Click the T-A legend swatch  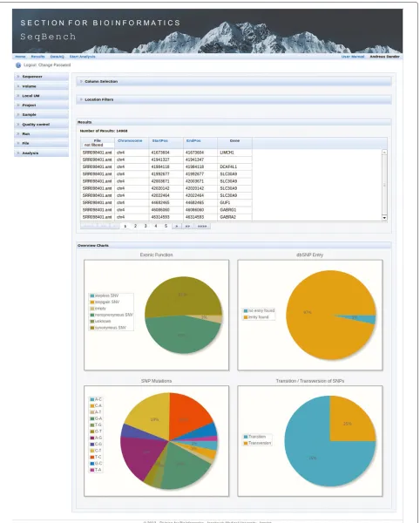click(92, 470)
